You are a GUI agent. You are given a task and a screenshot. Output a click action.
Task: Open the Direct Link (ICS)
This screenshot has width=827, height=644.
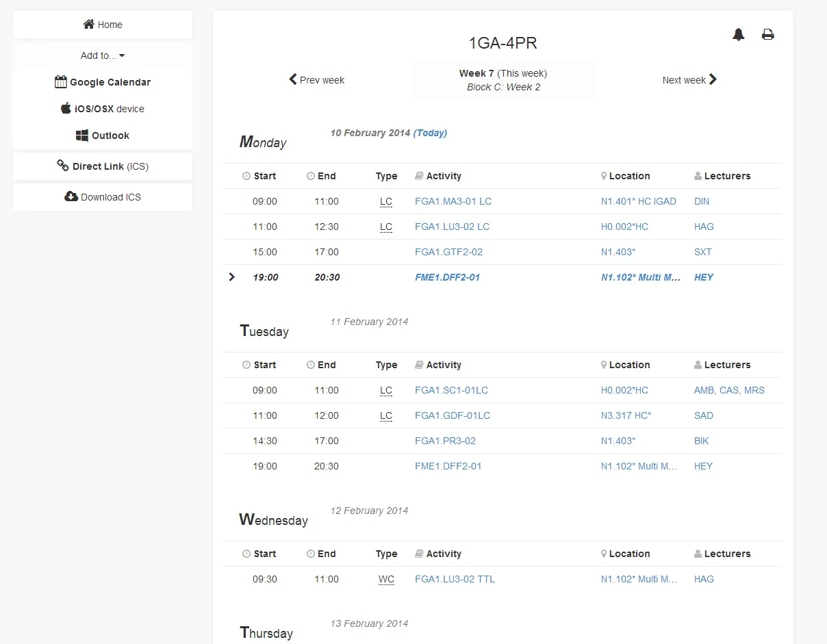tap(103, 166)
